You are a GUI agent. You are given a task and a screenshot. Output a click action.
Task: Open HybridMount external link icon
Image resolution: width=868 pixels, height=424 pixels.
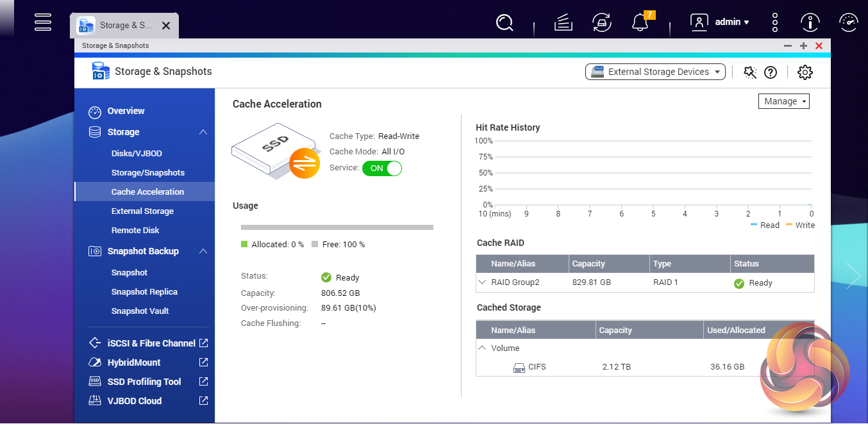[203, 363]
